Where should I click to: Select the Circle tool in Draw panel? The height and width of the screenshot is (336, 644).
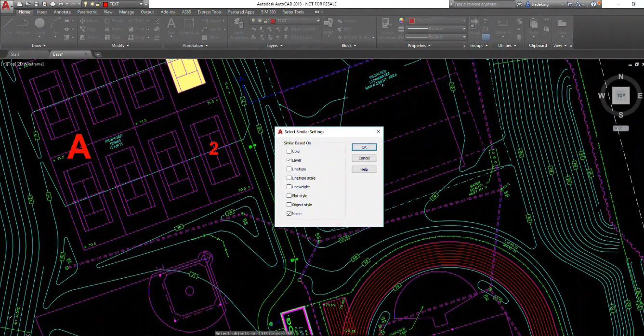(x=39, y=24)
